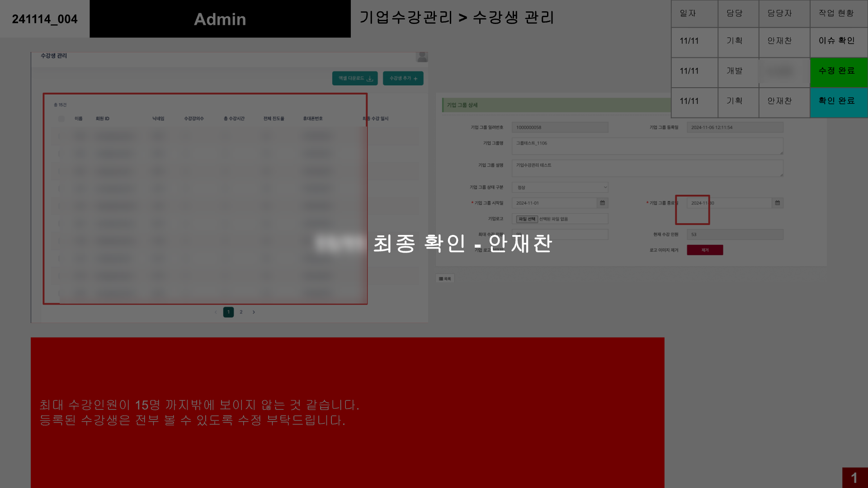Click the 휴대폰번호 column header
Image resolution: width=868 pixels, height=488 pixels.
point(313,118)
